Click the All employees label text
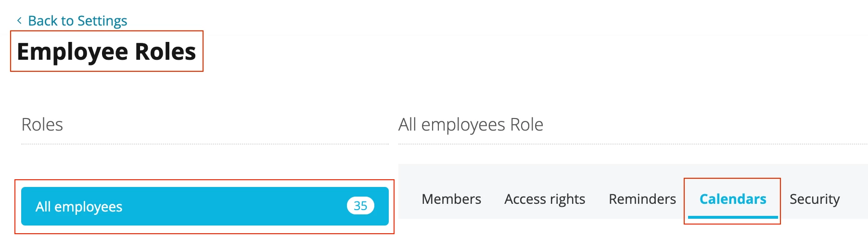 click(x=79, y=207)
